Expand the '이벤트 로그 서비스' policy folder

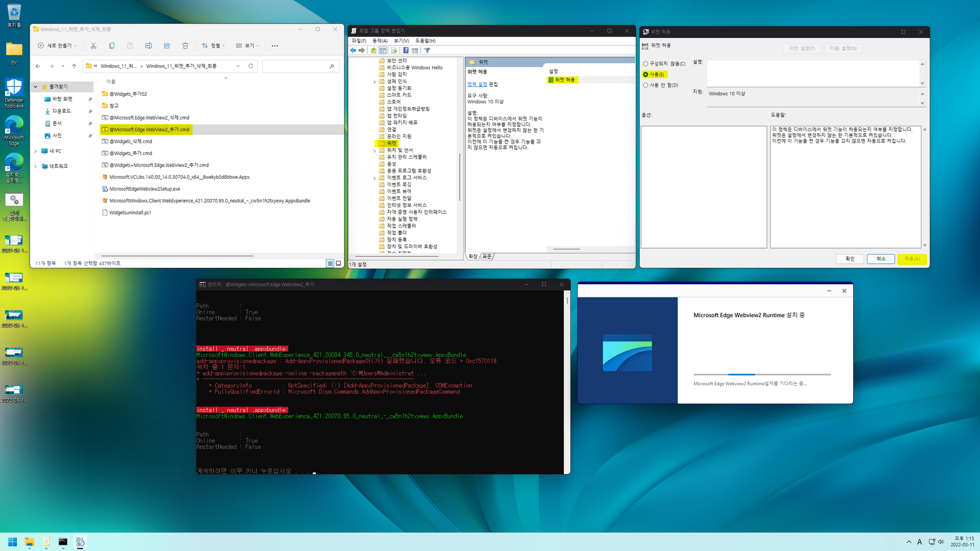[375, 178]
